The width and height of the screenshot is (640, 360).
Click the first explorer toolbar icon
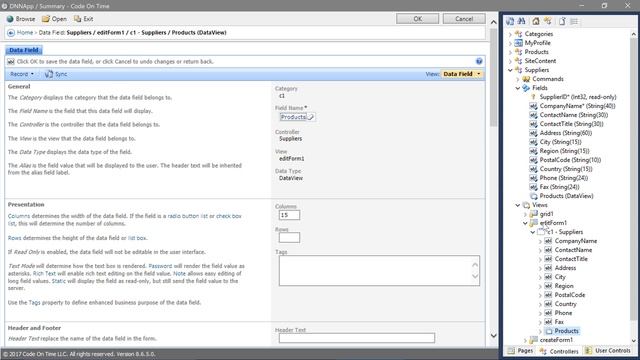coord(510,21)
